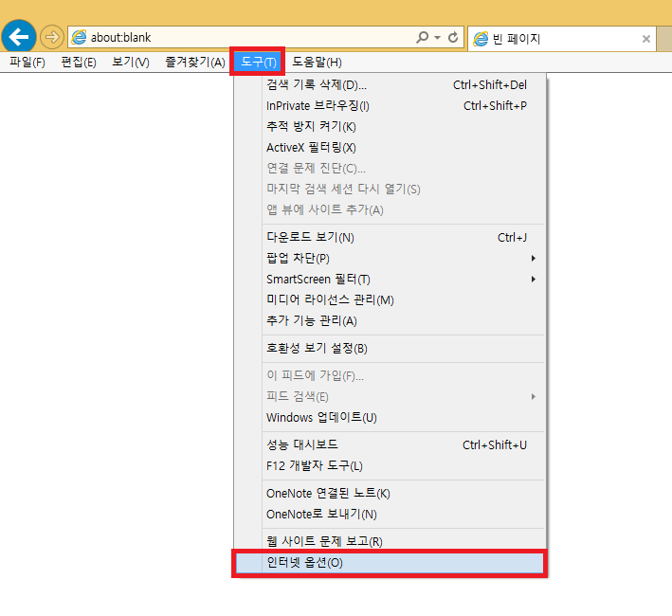Screen dimensions: 672x616
Task: Click the 도구(T) menu
Action: (x=258, y=63)
